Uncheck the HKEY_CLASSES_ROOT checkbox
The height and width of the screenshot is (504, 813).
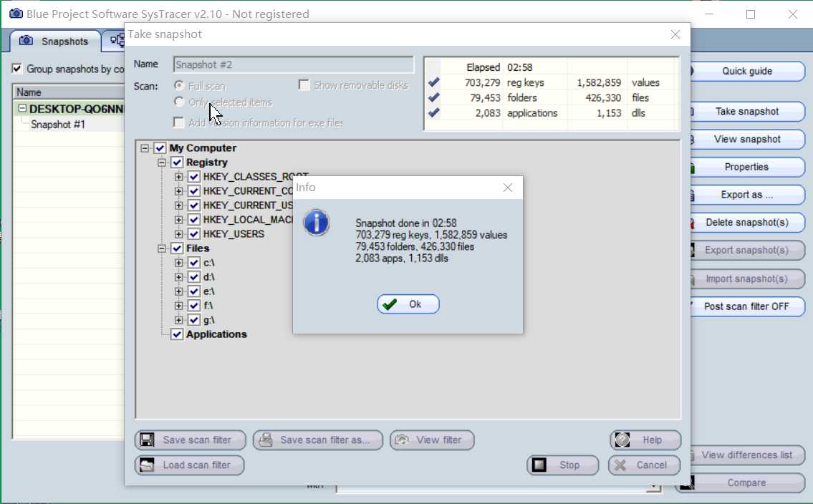(x=194, y=177)
